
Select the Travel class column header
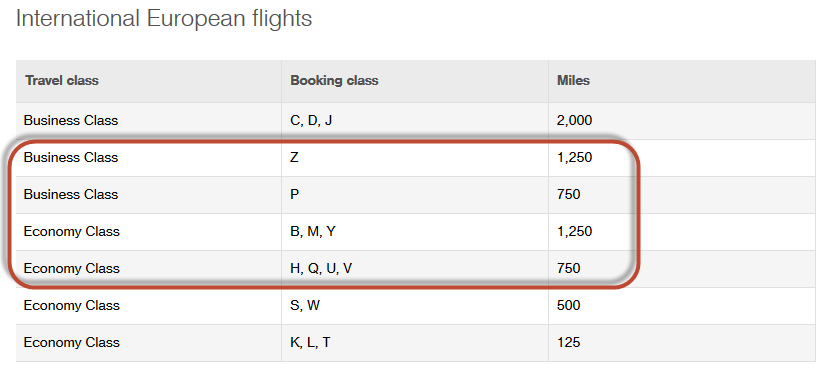point(62,81)
